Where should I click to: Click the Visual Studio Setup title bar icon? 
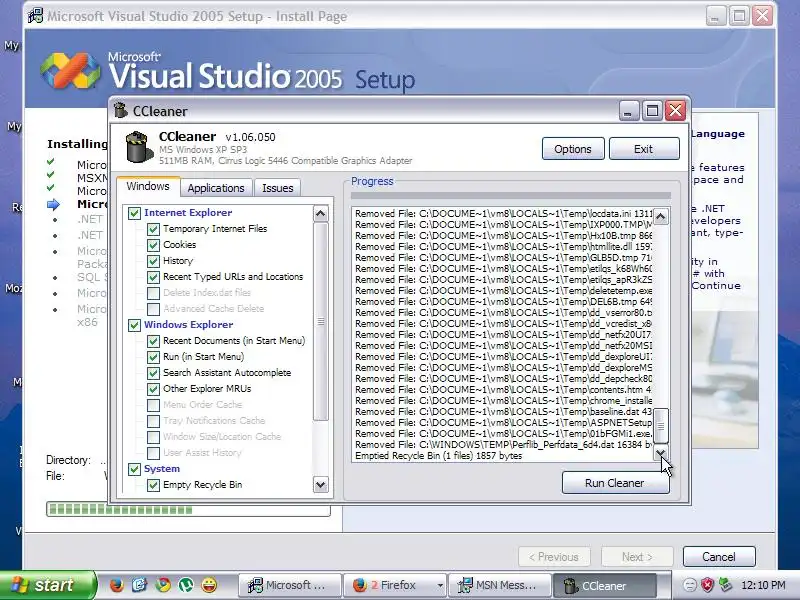tap(35, 15)
